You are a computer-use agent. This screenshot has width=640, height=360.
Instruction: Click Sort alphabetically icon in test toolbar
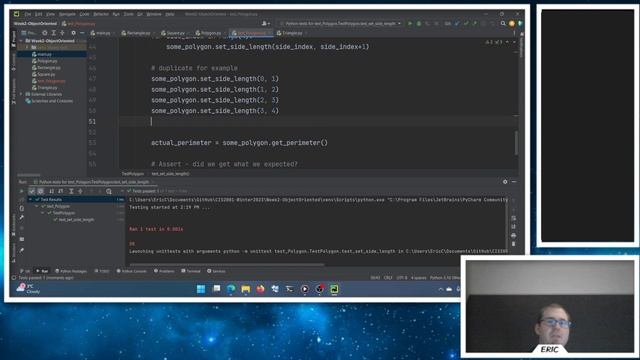click(x=51, y=191)
